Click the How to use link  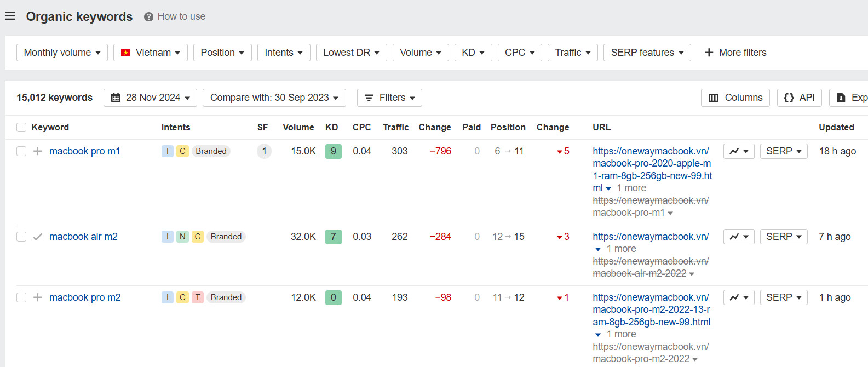click(x=182, y=16)
